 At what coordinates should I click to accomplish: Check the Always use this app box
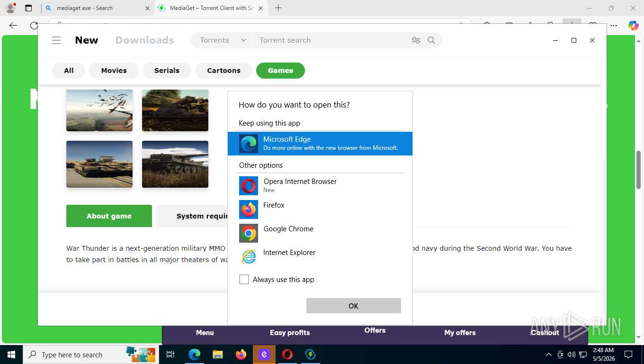[244, 280]
